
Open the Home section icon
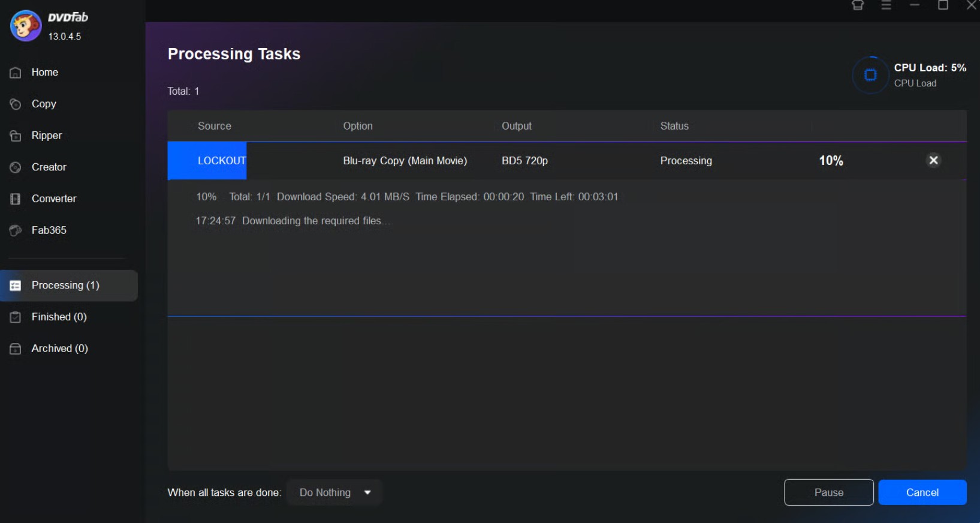point(16,73)
